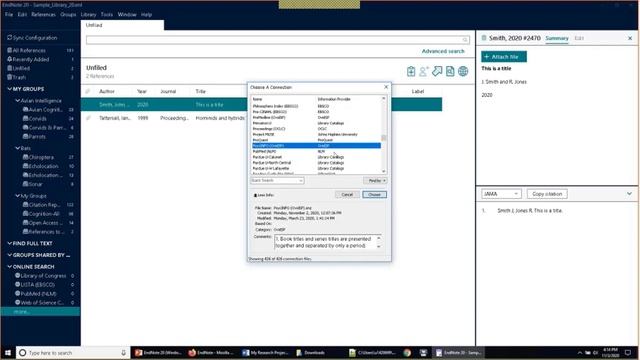
Task: Open File menu
Action: [9, 14]
